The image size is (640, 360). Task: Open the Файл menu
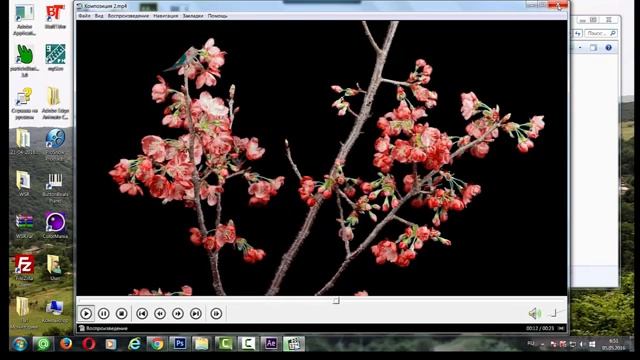84,16
